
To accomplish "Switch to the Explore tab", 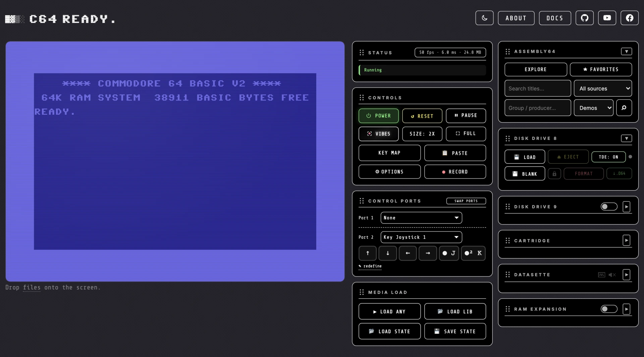I will tap(536, 69).
